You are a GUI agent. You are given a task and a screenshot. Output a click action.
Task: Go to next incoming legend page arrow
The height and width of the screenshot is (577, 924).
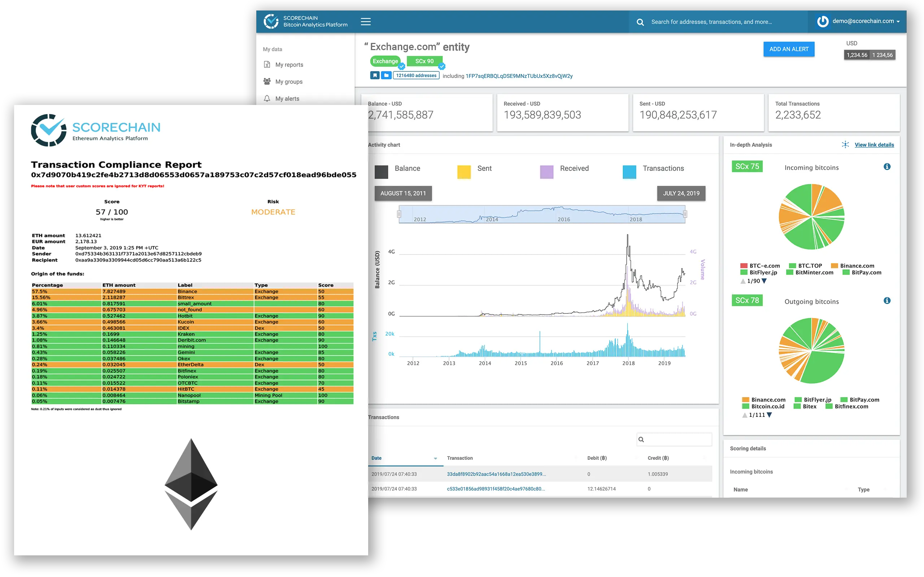pyautogui.click(x=764, y=281)
